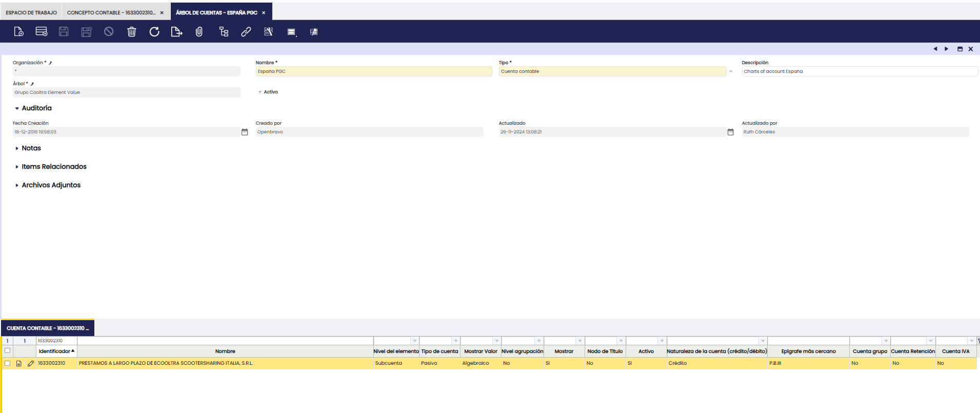Screen dimensions: 980x413
Task: Open the tree view icon
Action: pyautogui.click(x=224, y=32)
